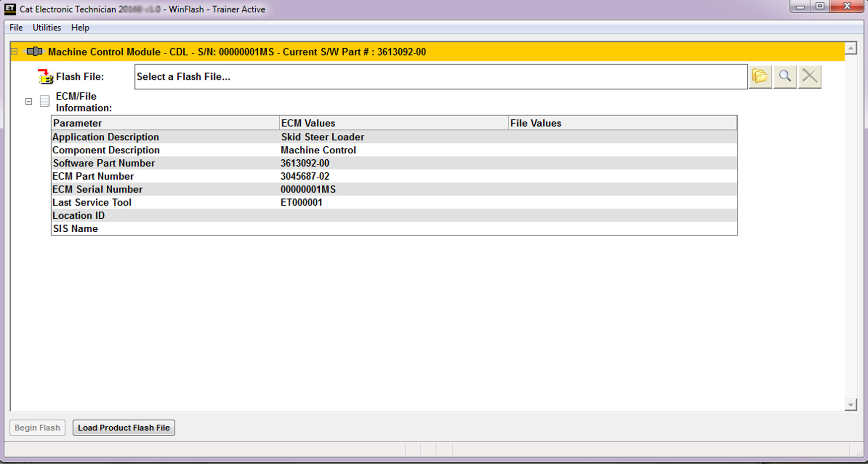Collapse the ECM/File Information tree node
The height and width of the screenshot is (464, 868).
point(29,101)
